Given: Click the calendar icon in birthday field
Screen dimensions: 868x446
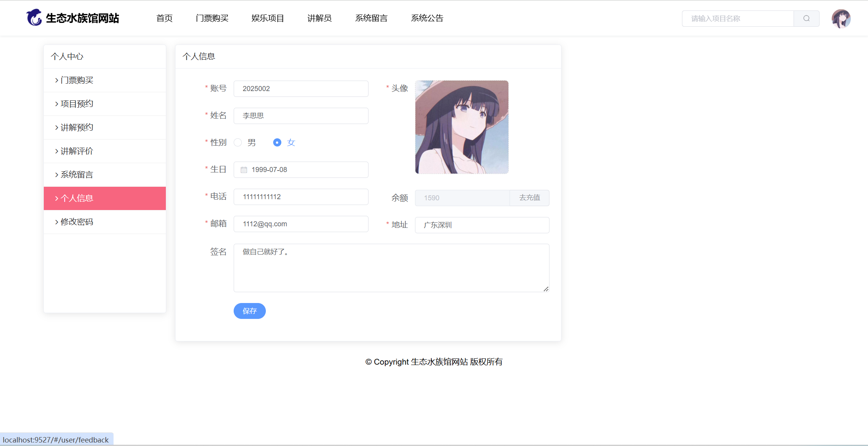Looking at the screenshot, I should pos(244,170).
